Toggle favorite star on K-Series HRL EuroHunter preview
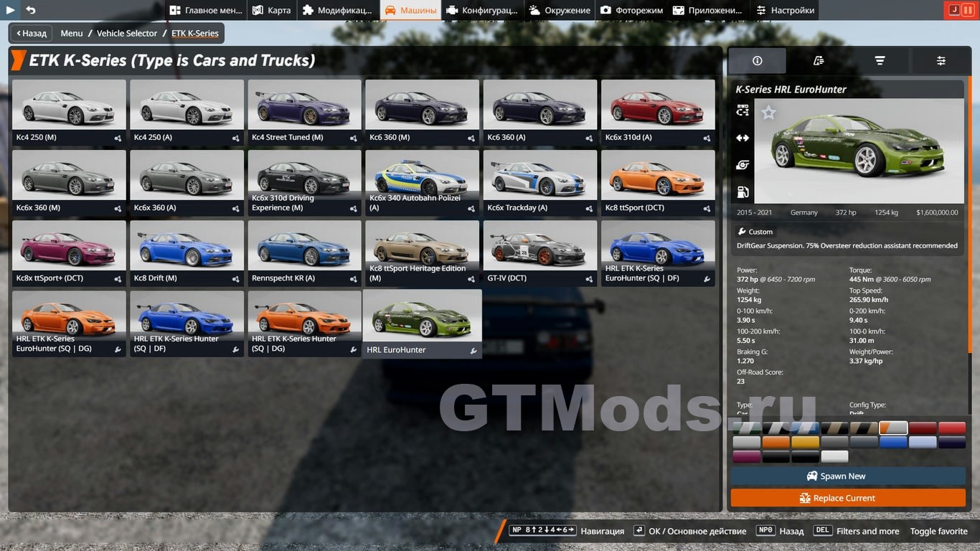The image size is (980, 551). point(768,113)
